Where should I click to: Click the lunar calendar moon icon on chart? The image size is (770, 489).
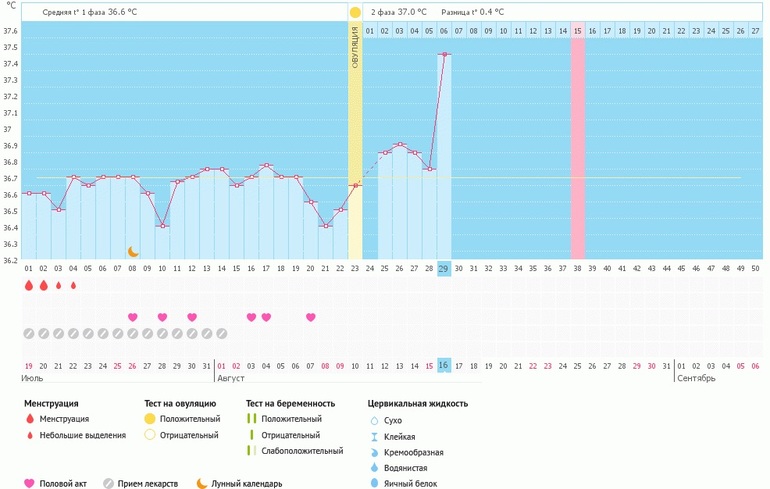(132, 252)
